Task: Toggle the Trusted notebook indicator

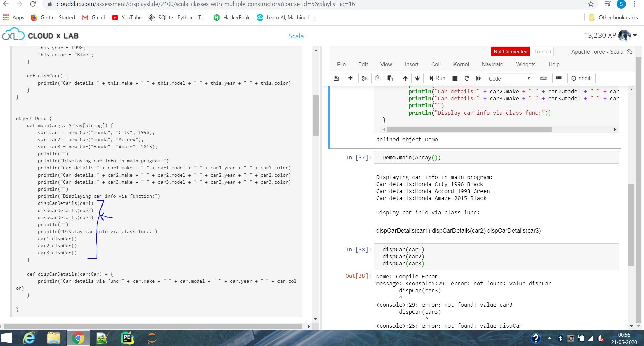Action: click(x=543, y=52)
